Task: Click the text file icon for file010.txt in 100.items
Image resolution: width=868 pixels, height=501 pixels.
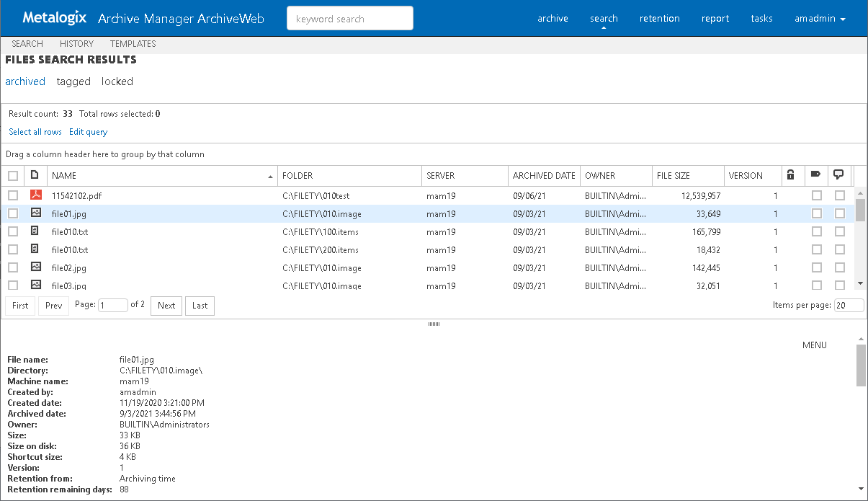Action: click(x=35, y=231)
